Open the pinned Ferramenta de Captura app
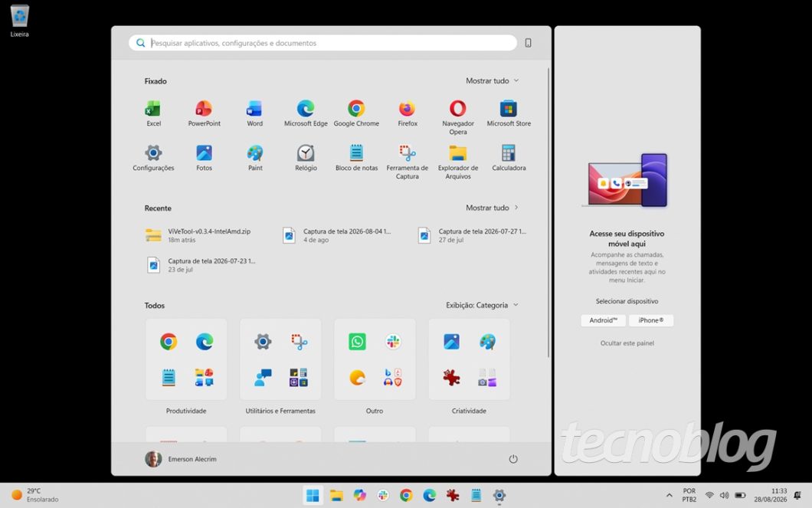The image size is (812, 508). pyautogui.click(x=407, y=162)
